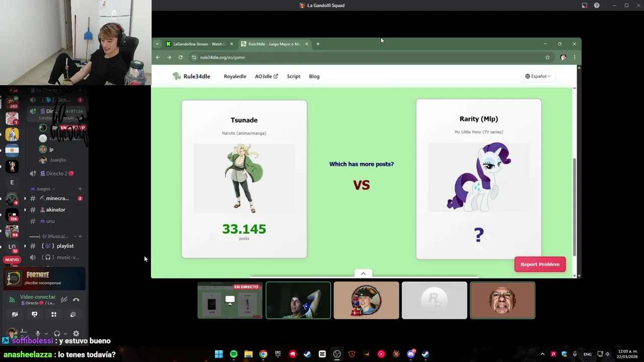Image resolution: width=644 pixels, height=362 pixels.
Task: Expand the bottom panel with the up chevron
Action: 363,274
